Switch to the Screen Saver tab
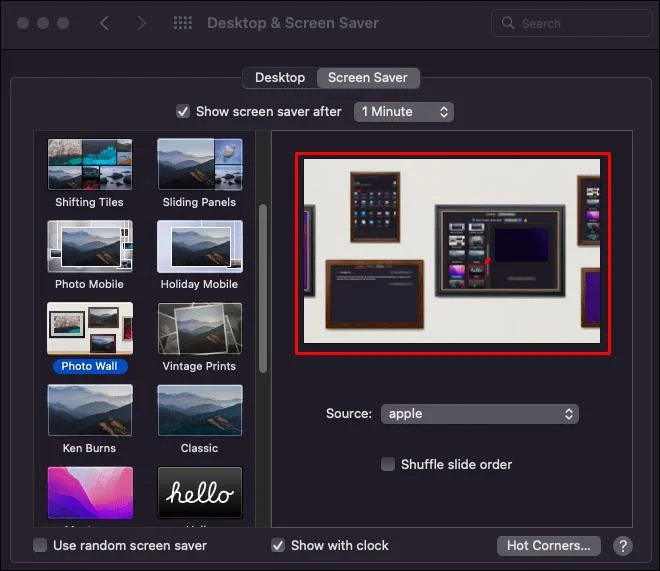The width and height of the screenshot is (660, 571). point(368,78)
